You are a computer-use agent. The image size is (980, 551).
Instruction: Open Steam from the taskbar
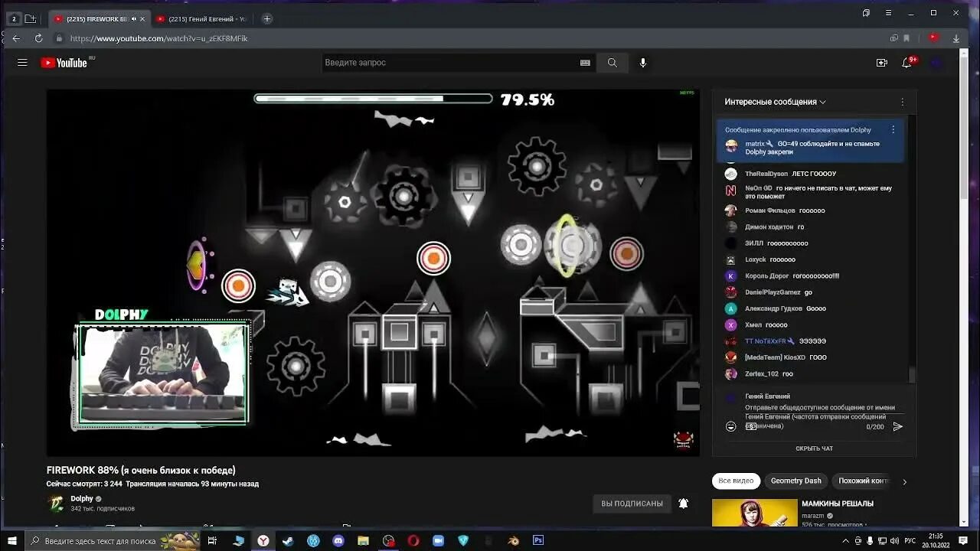pos(287,540)
